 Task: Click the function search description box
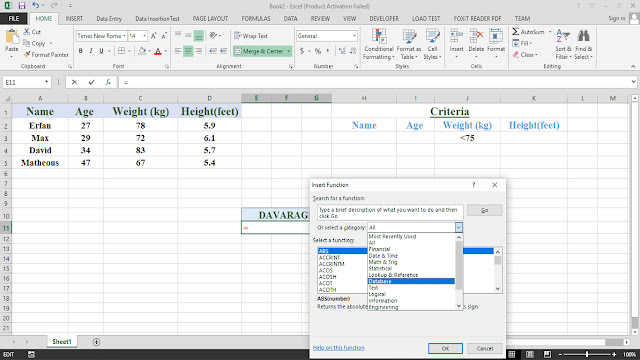(x=390, y=213)
